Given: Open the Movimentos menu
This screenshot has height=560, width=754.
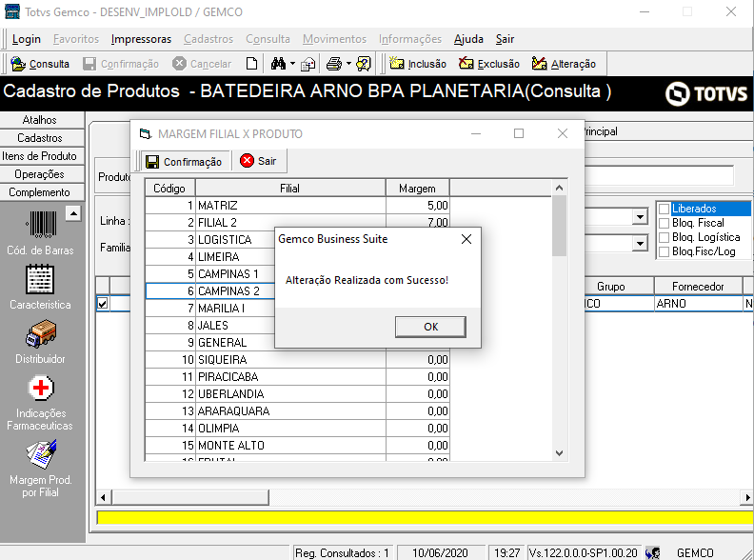Looking at the screenshot, I should point(334,39).
